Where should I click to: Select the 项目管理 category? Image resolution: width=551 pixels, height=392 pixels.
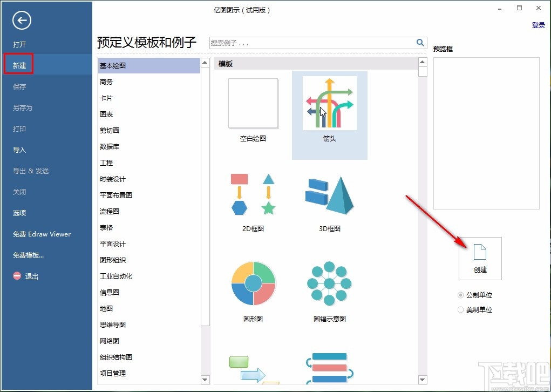(149, 373)
